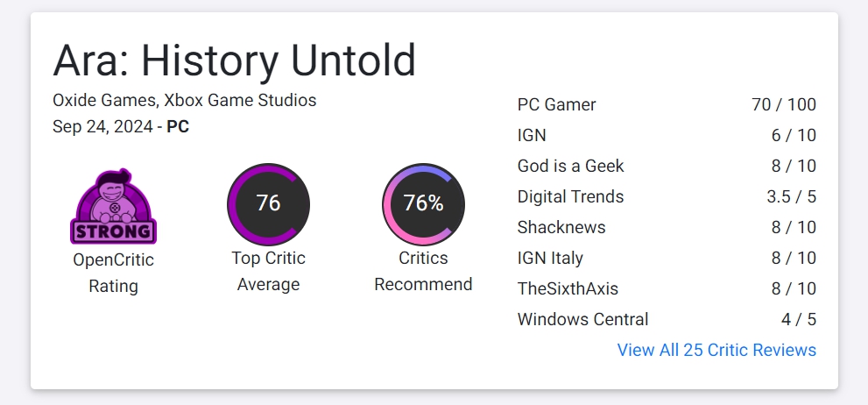This screenshot has height=405, width=868.
Task: Click the Oxide Games, Xbox Game Studios text
Action: click(184, 100)
